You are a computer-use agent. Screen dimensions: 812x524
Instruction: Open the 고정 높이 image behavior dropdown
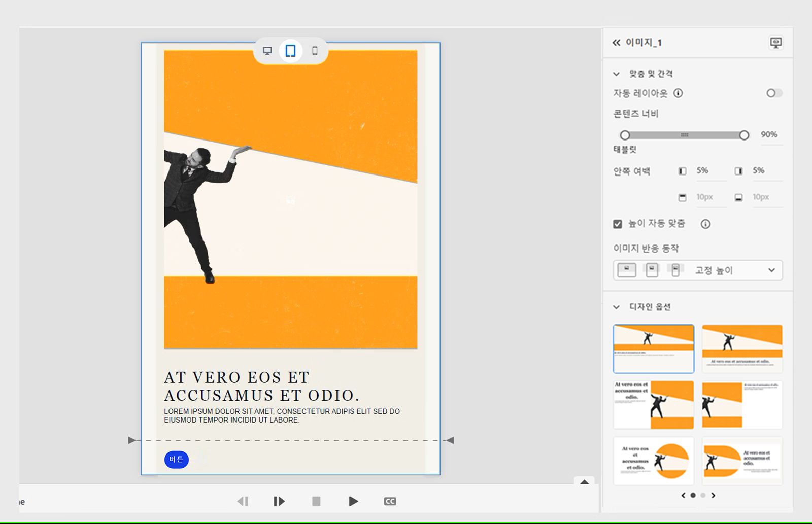click(x=698, y=270)
